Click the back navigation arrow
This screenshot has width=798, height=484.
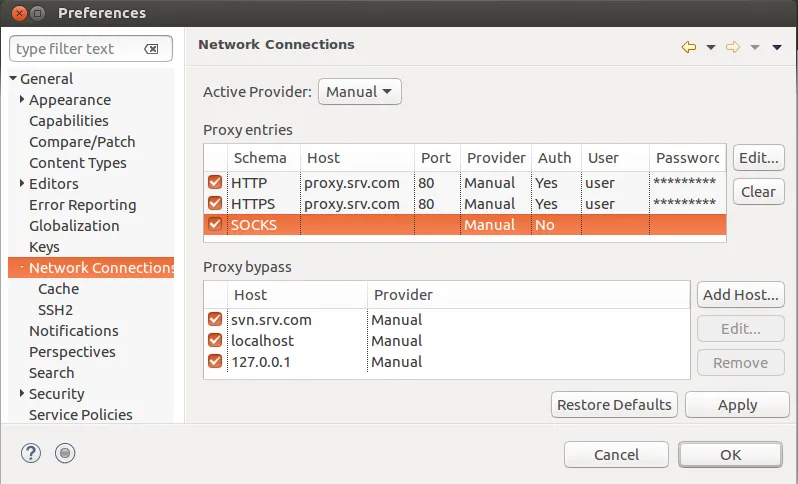(x=689, y=47)
